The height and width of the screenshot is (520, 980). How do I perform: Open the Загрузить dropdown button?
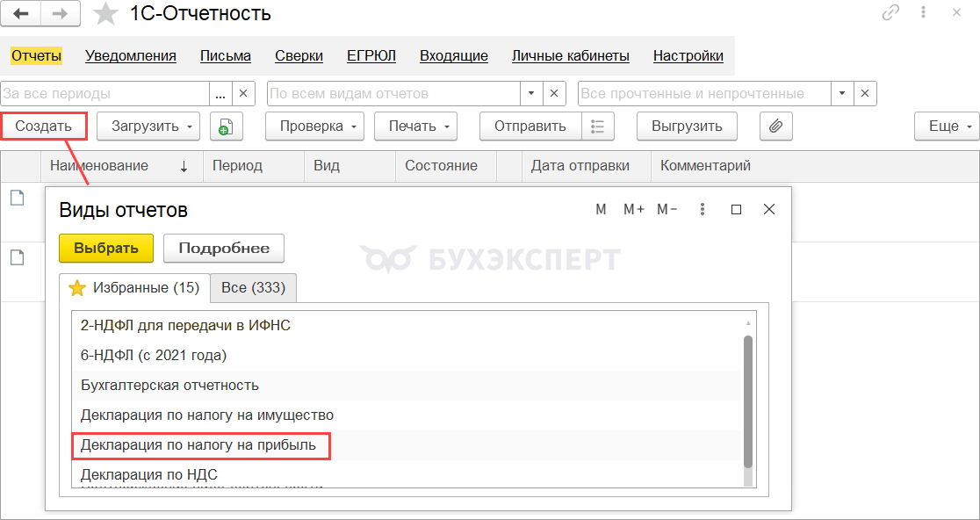pyautogui.click(x=148, y=126)
